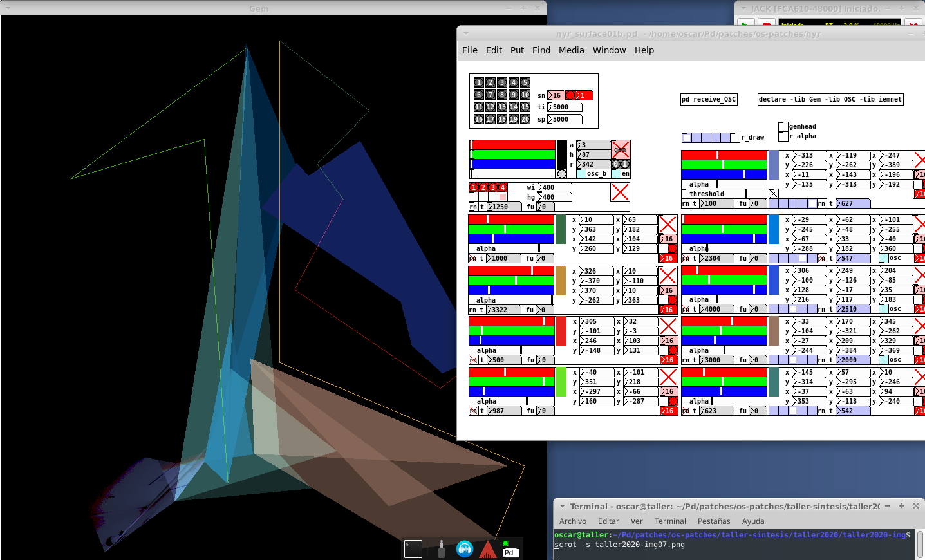Click scene preset button 5
925x560 pixels.
[x=525, y=82]
